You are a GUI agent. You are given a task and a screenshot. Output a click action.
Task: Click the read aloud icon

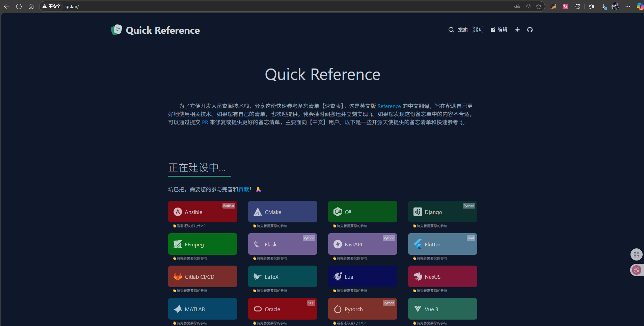528,6
